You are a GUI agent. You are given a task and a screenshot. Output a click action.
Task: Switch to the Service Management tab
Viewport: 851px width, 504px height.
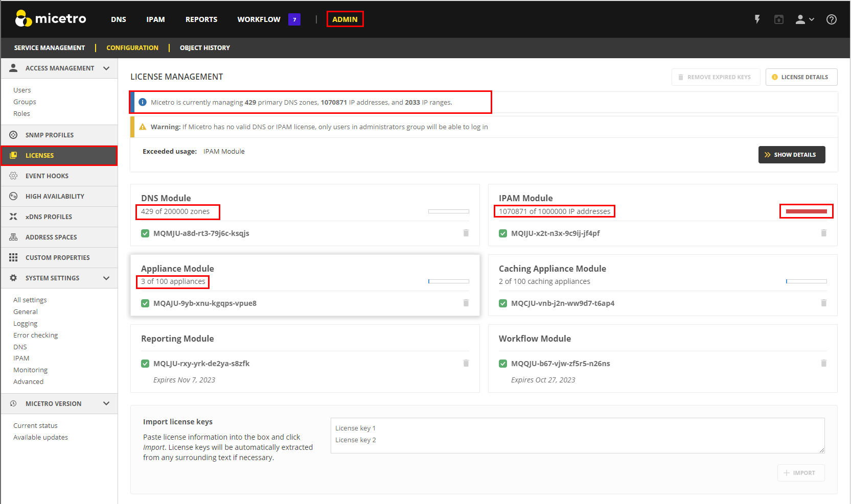50,48
